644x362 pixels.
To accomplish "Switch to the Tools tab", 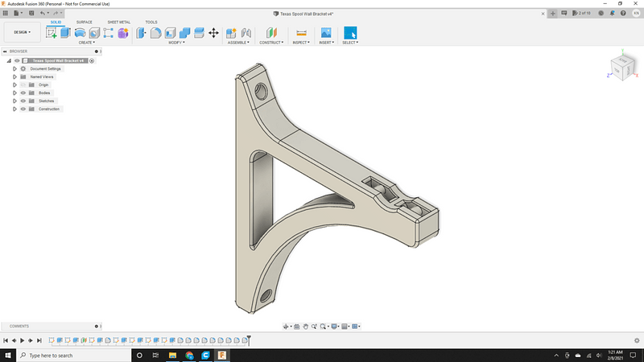I will [151, 23].
